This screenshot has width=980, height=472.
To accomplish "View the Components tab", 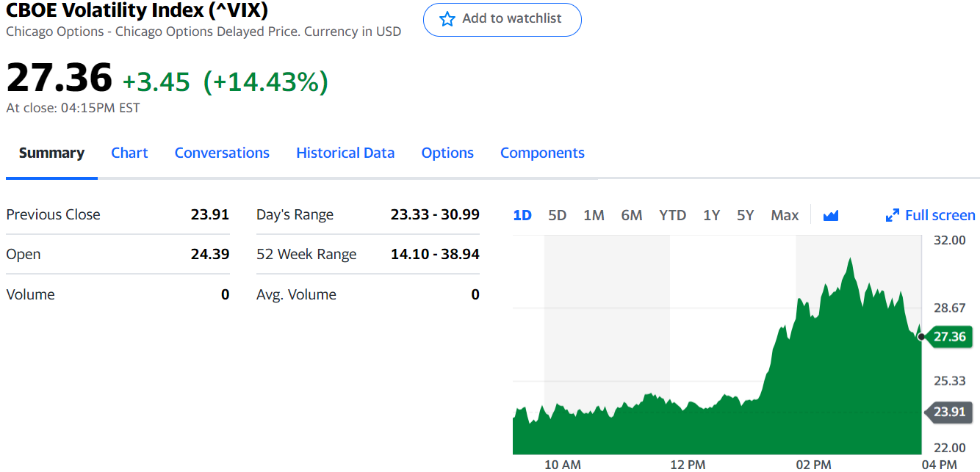I will tap(542, 153).
